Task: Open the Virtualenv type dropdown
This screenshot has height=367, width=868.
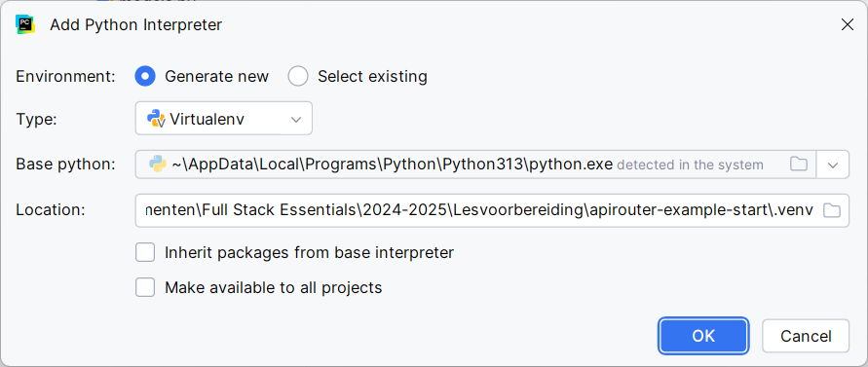Action: click(x=224, y=119)
